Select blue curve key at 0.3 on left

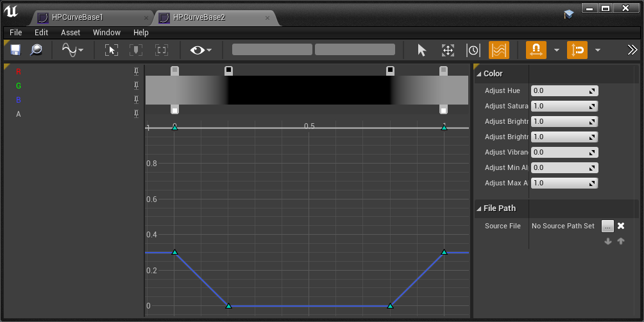click(x=174, y=252)
